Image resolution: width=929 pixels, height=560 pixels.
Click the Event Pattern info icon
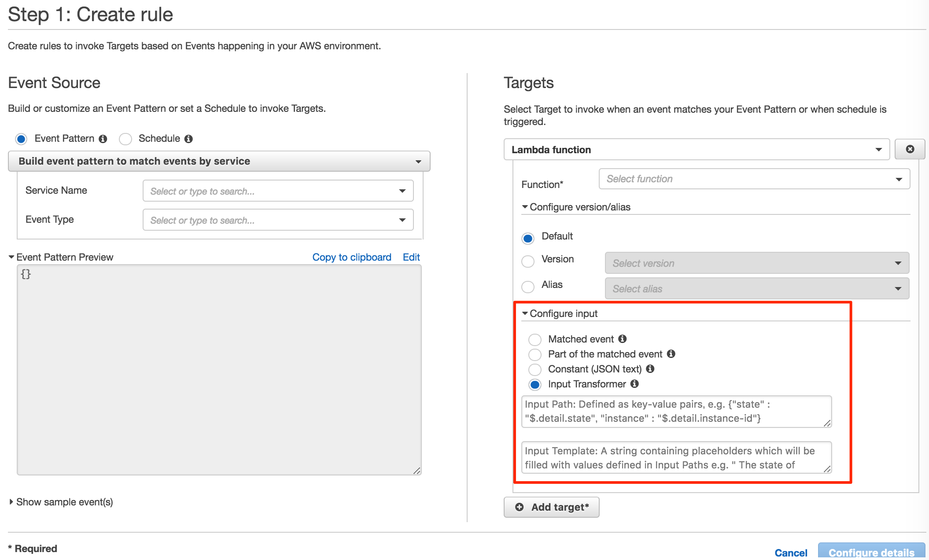point(103,138)
